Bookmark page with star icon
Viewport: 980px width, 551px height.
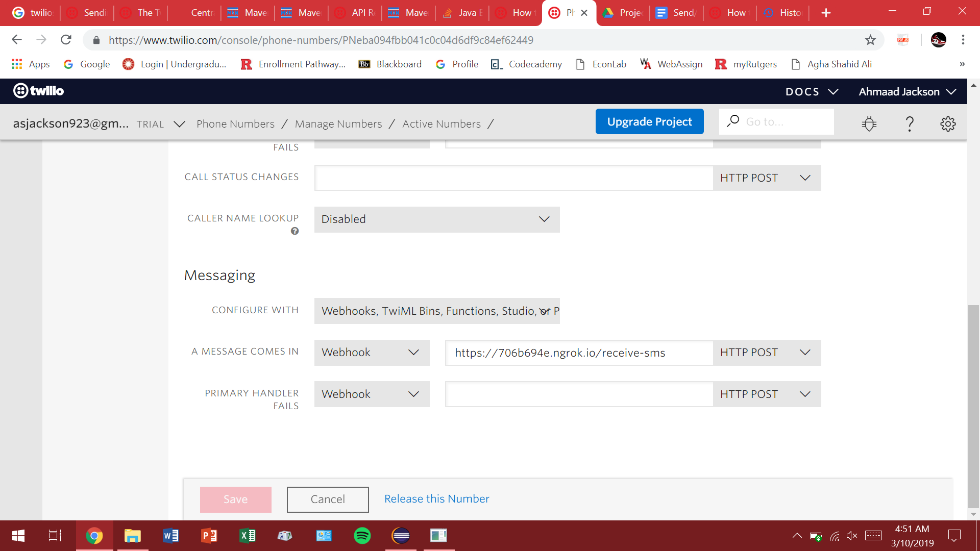coord(870,40)
